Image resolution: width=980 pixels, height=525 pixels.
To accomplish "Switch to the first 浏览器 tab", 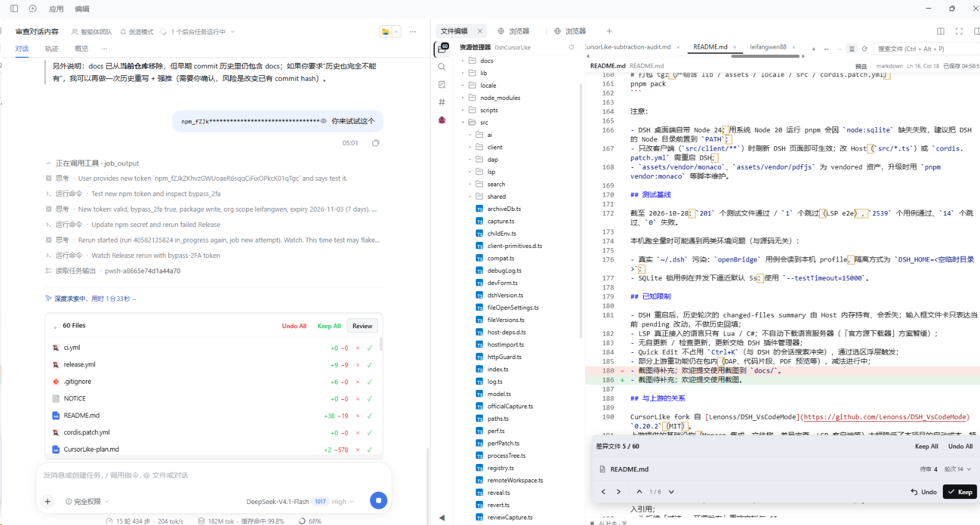I will (x=514, y=31).
